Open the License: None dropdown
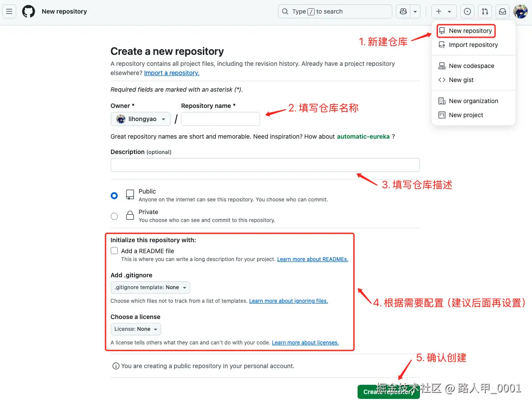The width and height of the screenshot is (532, 405). pos(136,329)
